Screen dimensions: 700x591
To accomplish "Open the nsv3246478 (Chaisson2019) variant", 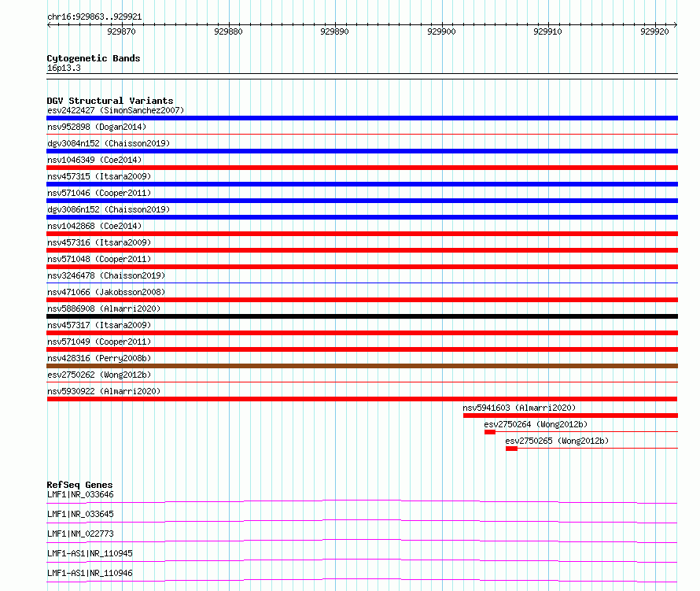I will click(106, 275).
